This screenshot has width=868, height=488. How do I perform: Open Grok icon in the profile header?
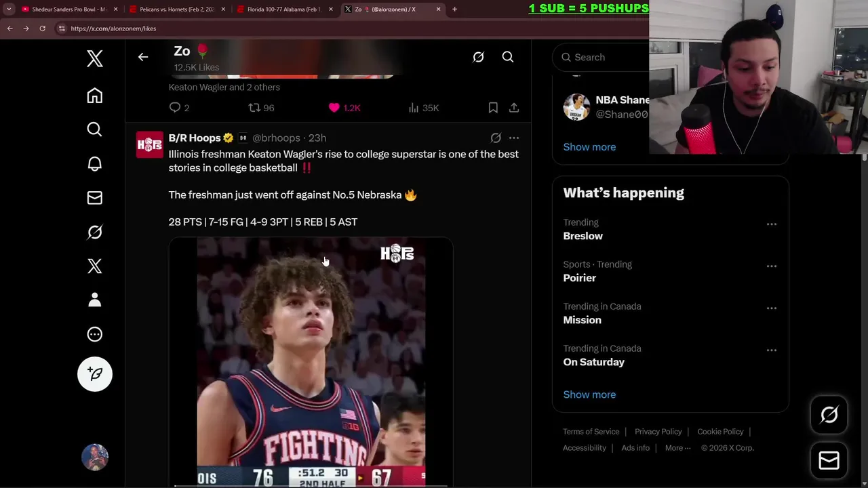(x=478, y=57)
